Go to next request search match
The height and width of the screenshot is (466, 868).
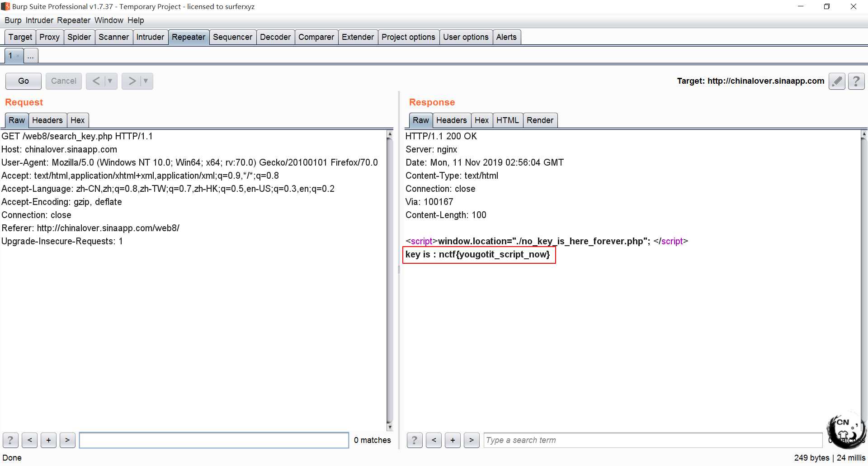(x=67, y=440)
